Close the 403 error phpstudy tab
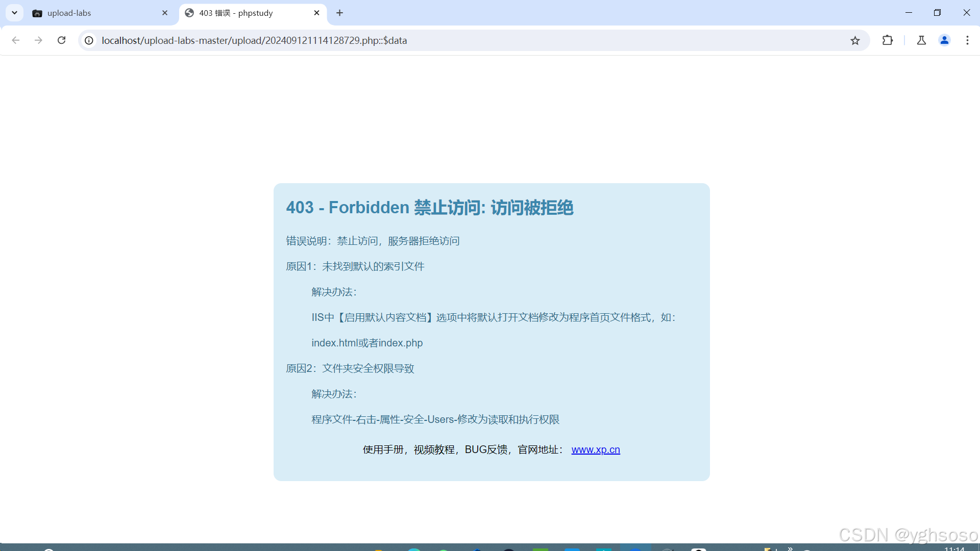980x551 pixels. tap(316, 13)
